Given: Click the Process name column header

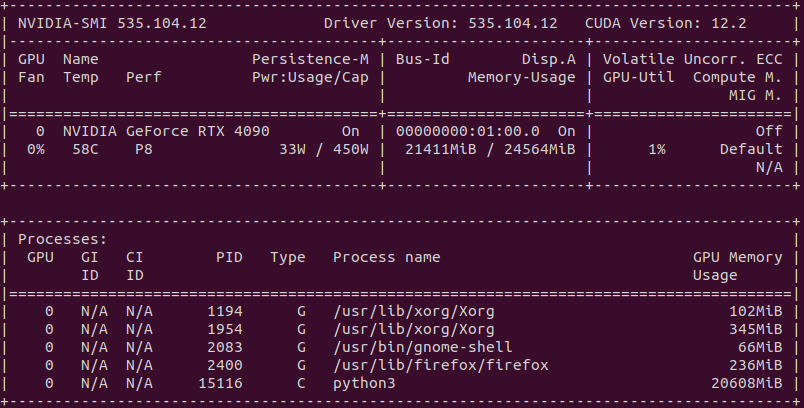Looking at the screenshot, I should [x=386, y=258].
